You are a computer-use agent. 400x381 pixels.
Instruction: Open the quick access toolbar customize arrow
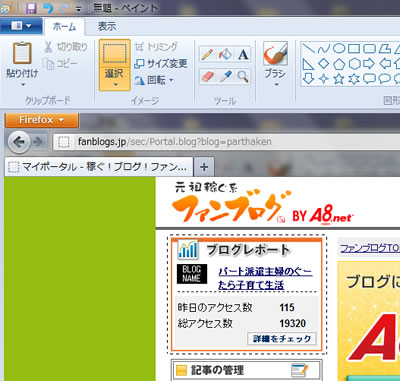click(x=78, y=10)
